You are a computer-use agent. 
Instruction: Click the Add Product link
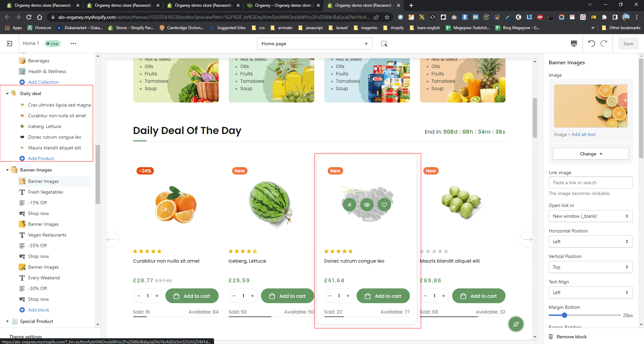click(x=41, y=158)
